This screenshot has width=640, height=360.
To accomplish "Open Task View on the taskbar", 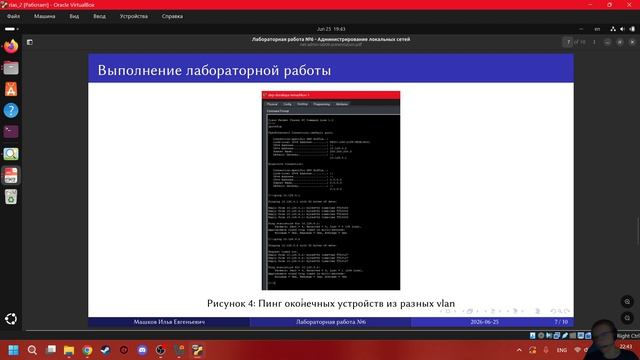I will [x=51, y=350].
